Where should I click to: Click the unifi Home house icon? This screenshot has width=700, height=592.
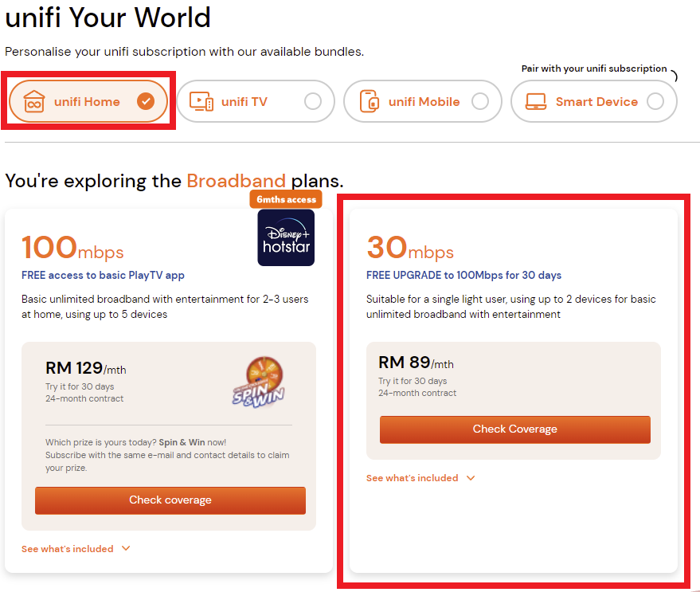34,102
